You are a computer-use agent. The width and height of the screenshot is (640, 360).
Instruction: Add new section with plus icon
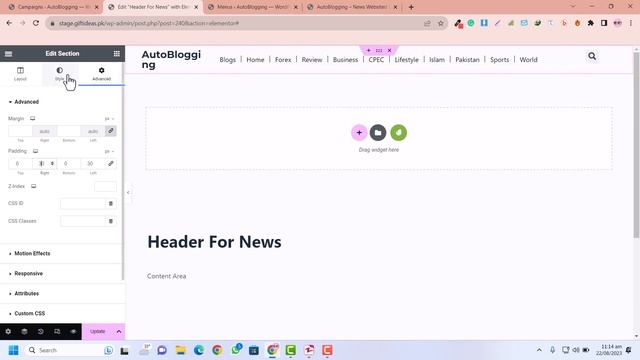pyautogui.click(x=359, y=133)
